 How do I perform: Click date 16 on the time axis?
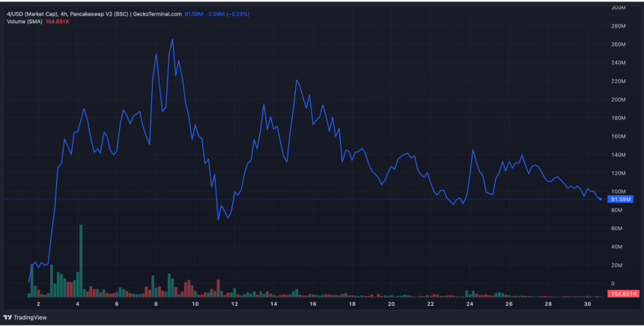(x=313, y=304)
